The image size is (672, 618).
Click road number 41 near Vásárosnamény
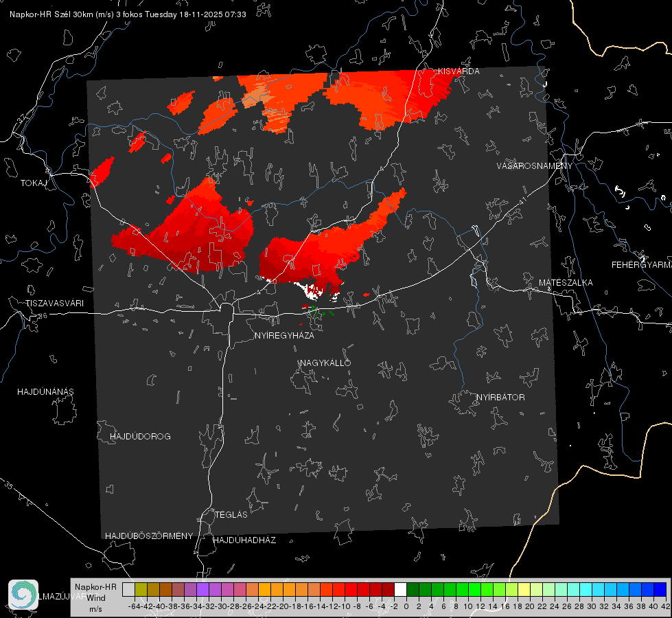(522, 200)
